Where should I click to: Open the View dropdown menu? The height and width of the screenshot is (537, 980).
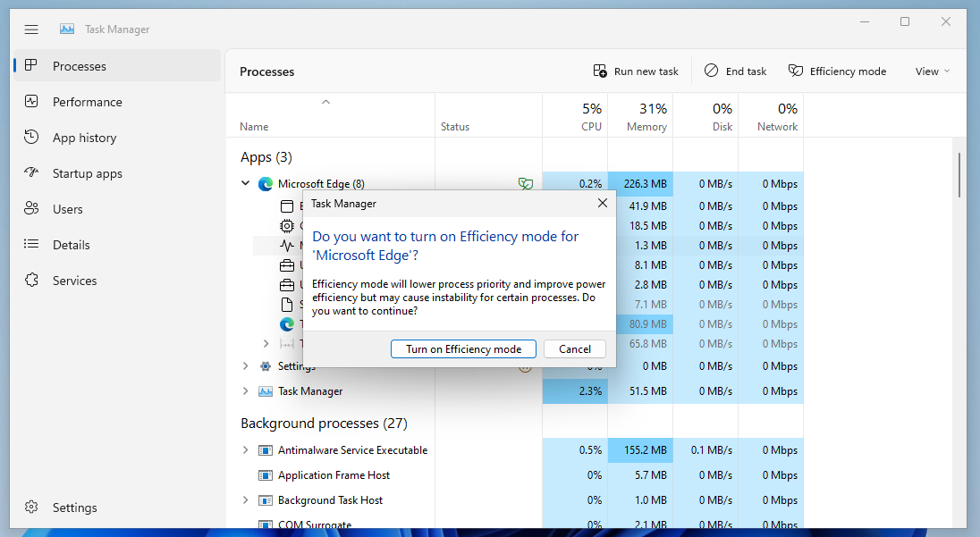(933, 71)
